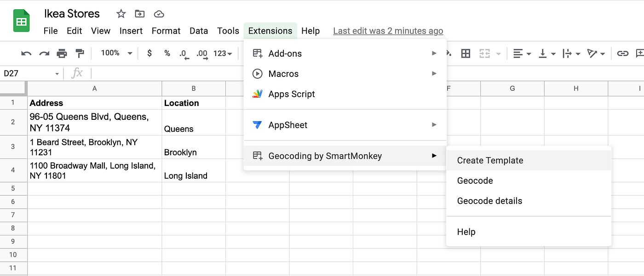
Task: Choose Geocode details from the submenu
Action: click(489, 200)
